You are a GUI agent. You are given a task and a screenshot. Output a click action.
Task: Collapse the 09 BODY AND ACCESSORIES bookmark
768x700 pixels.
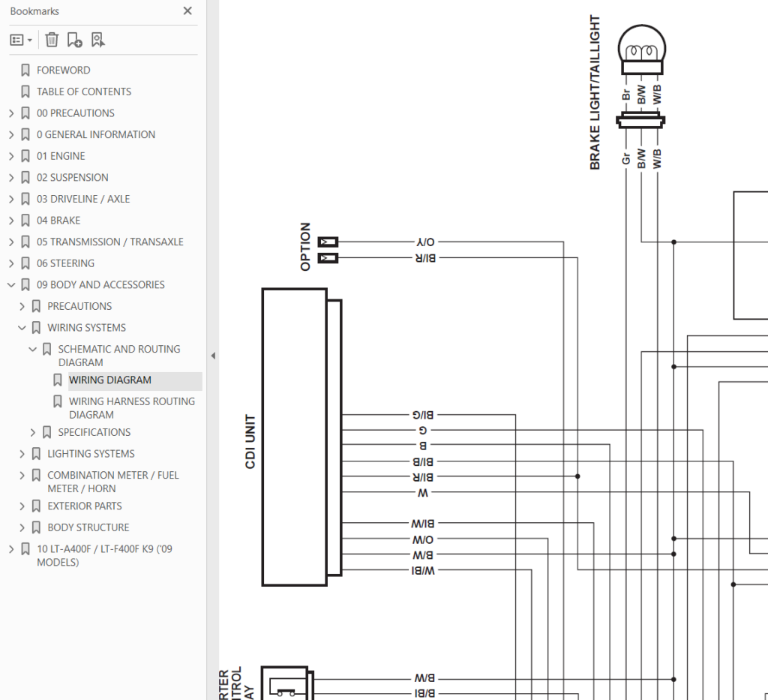[11, 284]
